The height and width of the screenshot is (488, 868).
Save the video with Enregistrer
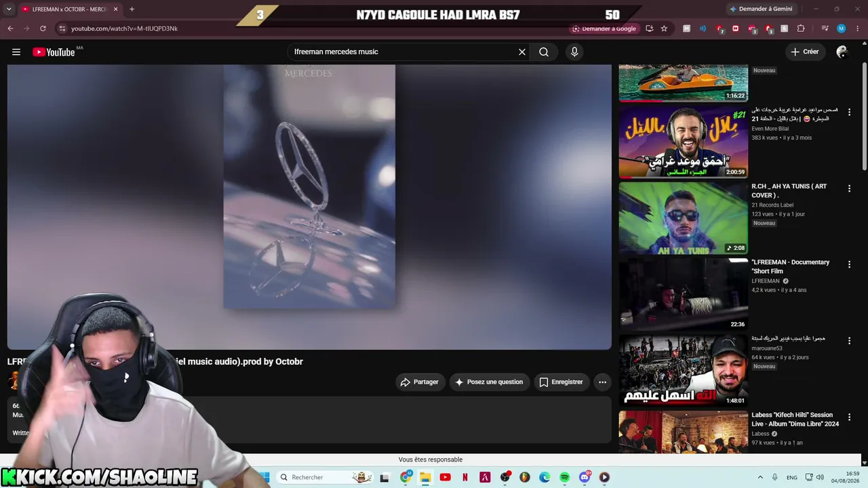(561, 382)
